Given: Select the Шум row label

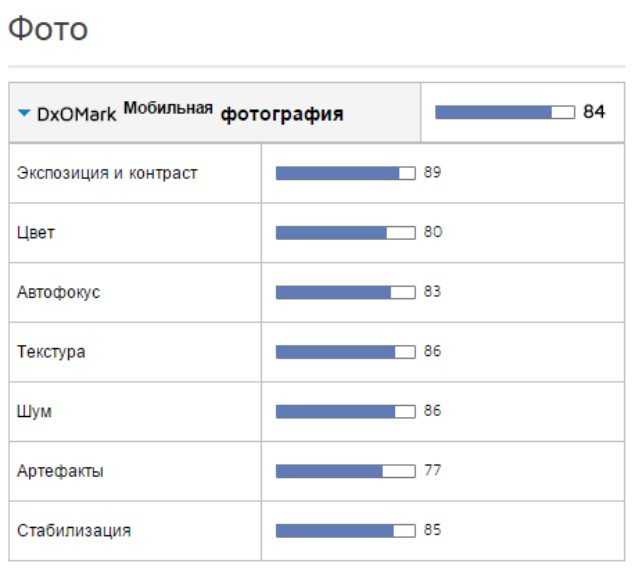Looking at the screenshot, I should click(x=34, y=411).
